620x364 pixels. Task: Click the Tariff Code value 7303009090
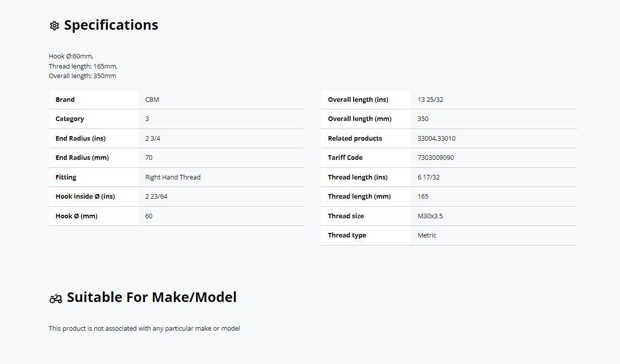[x=436, y=157]
